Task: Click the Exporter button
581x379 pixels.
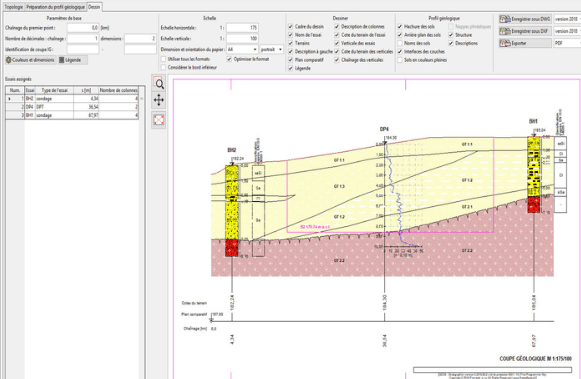Action: (525, 43)
